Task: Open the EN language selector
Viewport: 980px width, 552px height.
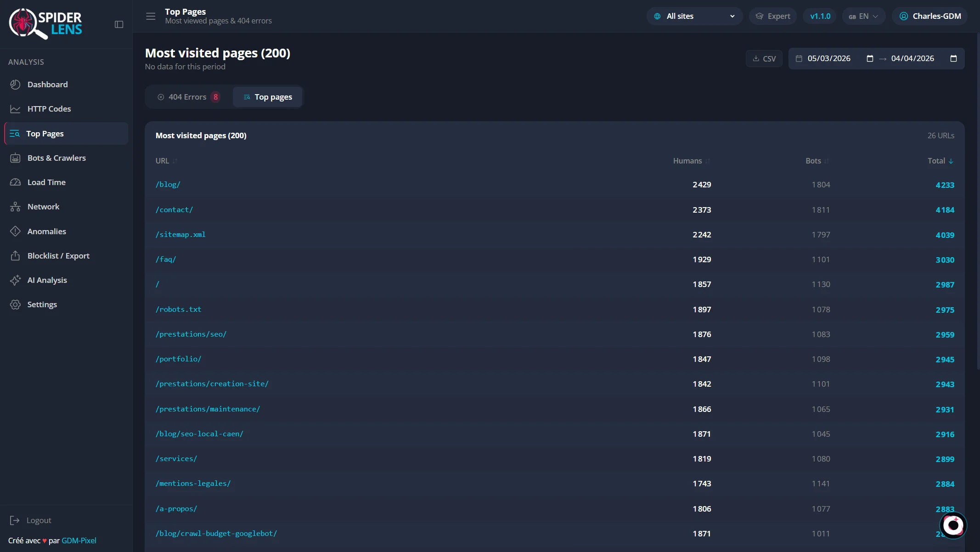Action: pos(863,16)
